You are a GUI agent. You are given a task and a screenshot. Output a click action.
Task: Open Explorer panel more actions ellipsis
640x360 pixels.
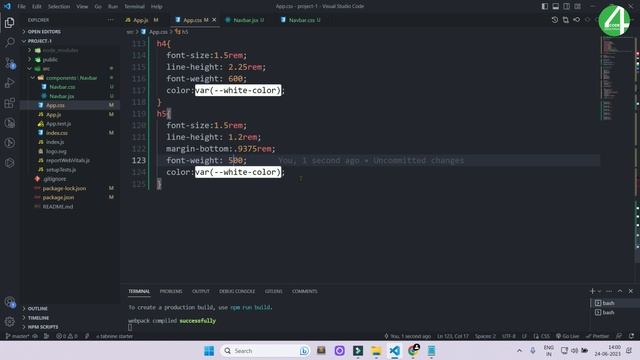pos(111,20)
